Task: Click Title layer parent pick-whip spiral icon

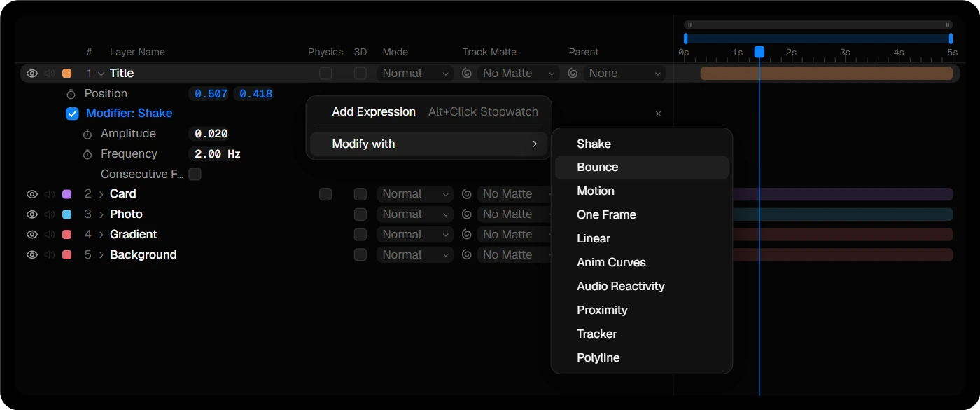Action: [573, 74]
